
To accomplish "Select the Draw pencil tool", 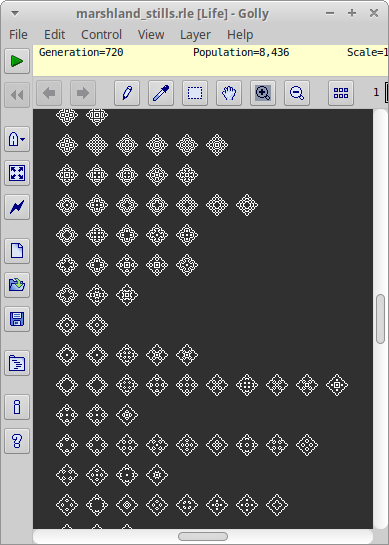I will (127, 93).
